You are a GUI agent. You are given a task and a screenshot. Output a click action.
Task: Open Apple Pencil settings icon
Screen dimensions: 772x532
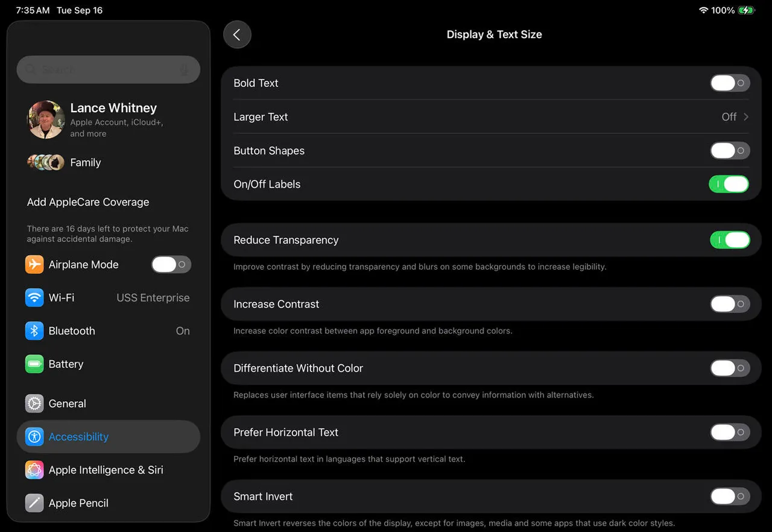34,503
